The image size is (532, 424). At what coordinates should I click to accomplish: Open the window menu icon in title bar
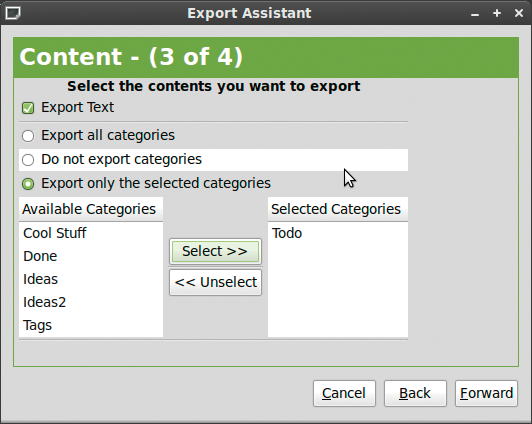pos(13,13)
